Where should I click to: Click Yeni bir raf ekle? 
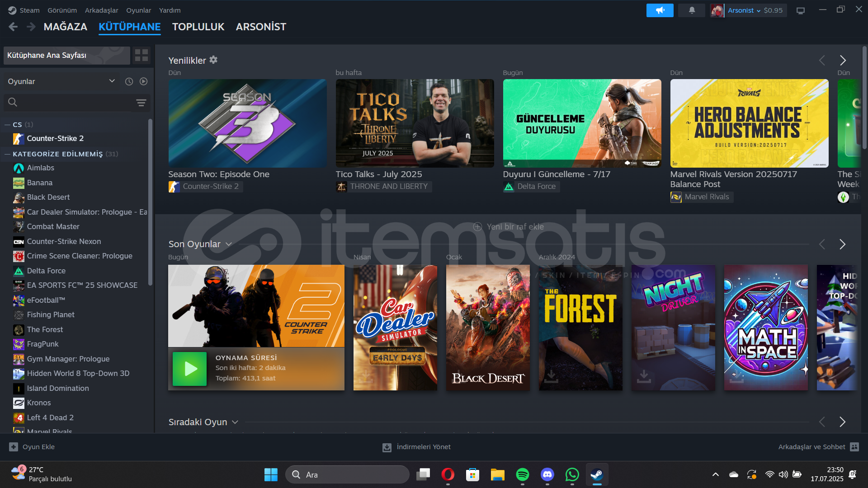pos(508,226)
